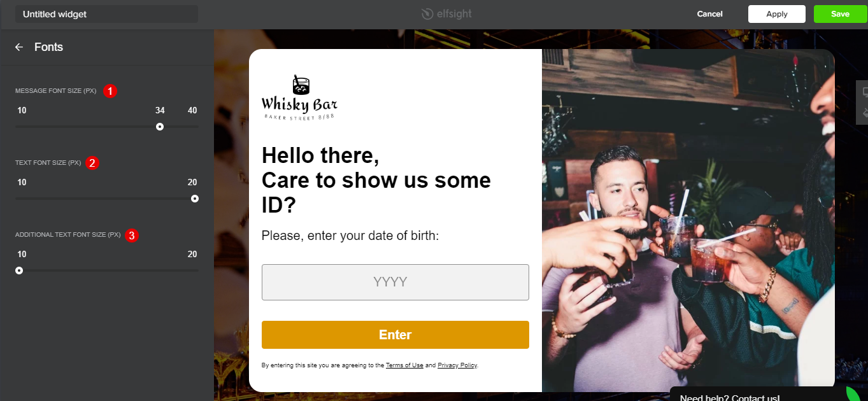The image size is (868, 401).
Task: Click red badge number 2
Action: [92, 163]
